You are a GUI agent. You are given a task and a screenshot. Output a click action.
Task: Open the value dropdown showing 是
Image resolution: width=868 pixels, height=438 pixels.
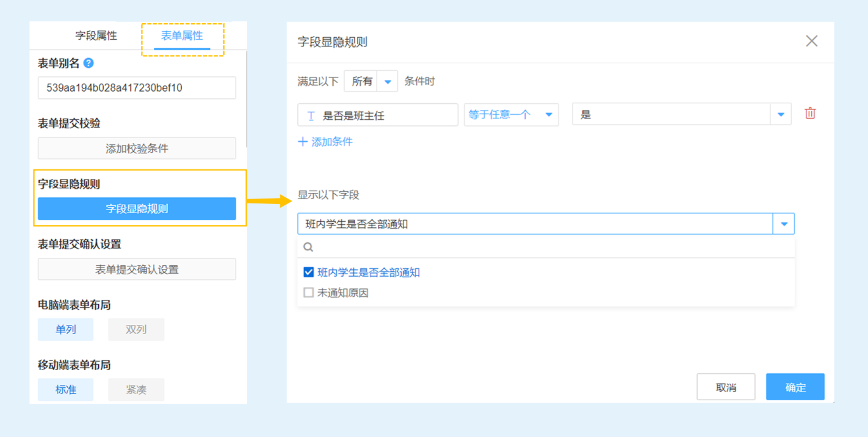pos(781,115)
